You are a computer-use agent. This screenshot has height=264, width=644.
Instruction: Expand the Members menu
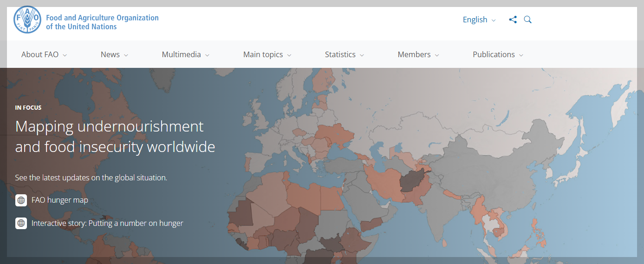pos(418,54)
